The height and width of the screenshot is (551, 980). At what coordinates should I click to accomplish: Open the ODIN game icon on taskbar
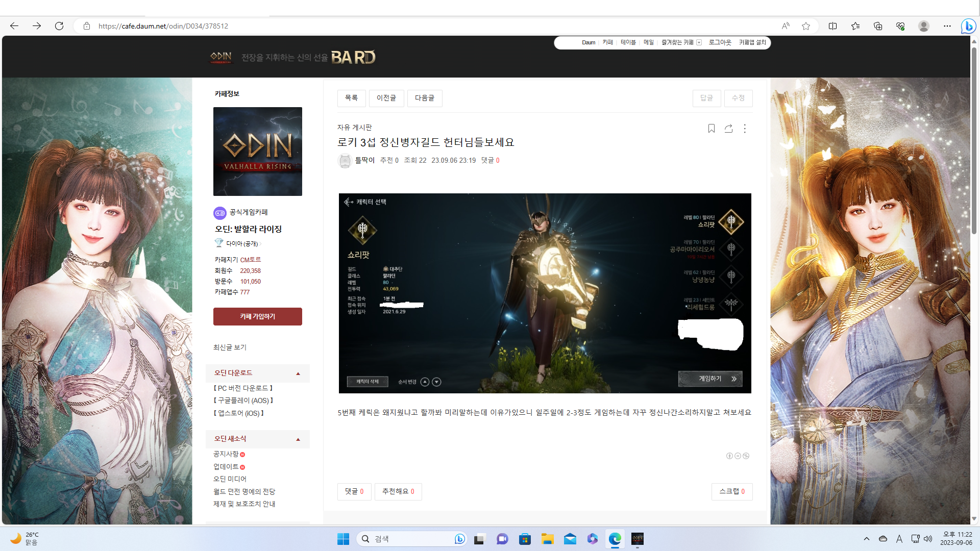point(638,539)
